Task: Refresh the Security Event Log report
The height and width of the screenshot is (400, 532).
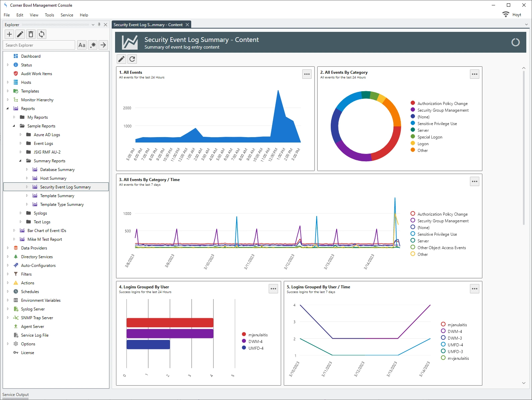Action: tap(132, 59)
